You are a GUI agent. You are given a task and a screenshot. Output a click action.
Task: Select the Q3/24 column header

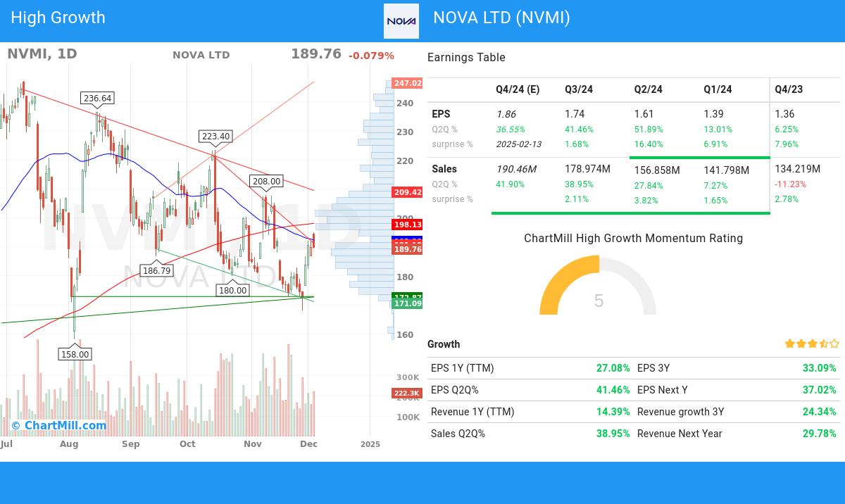579,89
